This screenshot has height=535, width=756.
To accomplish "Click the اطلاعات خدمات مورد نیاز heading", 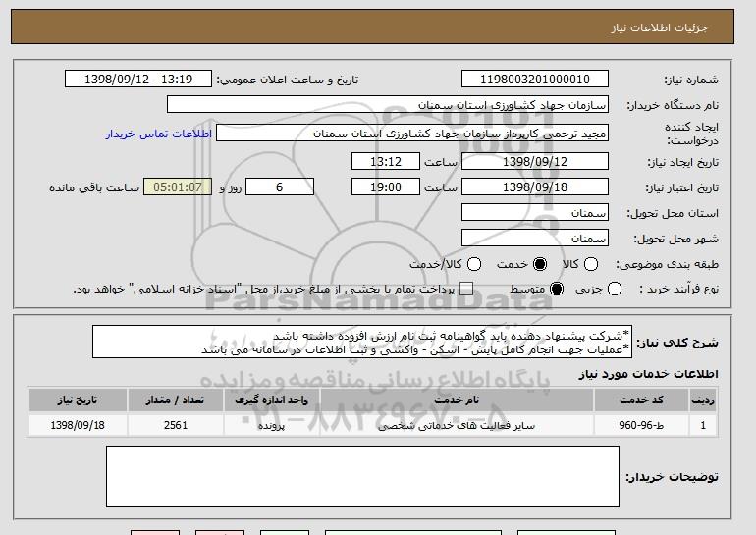I will point(648,374).
